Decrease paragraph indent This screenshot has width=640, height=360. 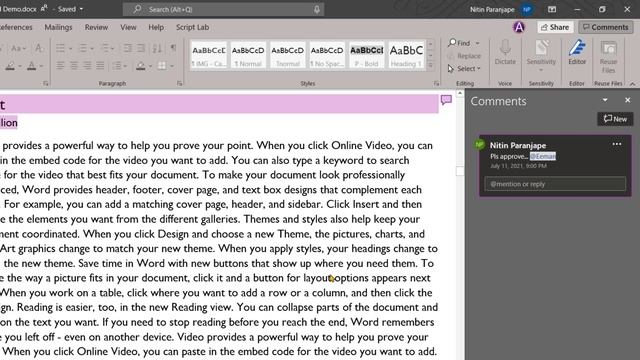[127, 48]
